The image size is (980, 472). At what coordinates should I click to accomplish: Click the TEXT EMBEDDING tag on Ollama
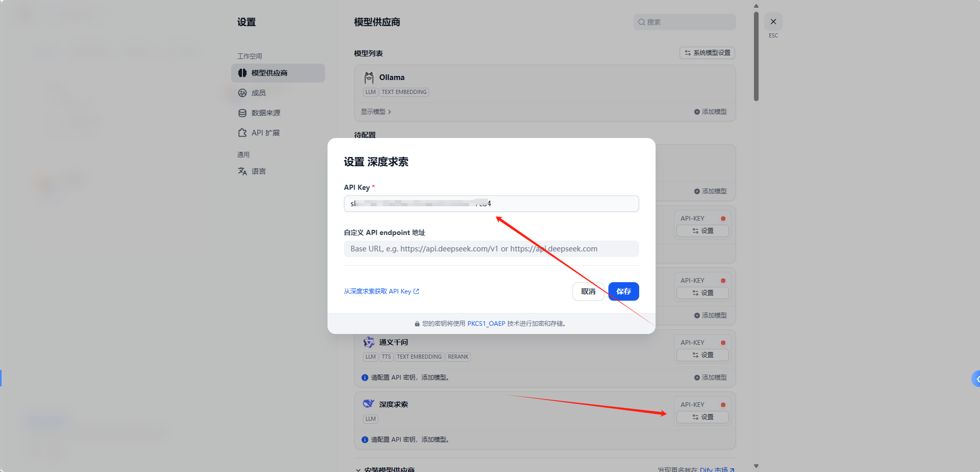[404, 92]
